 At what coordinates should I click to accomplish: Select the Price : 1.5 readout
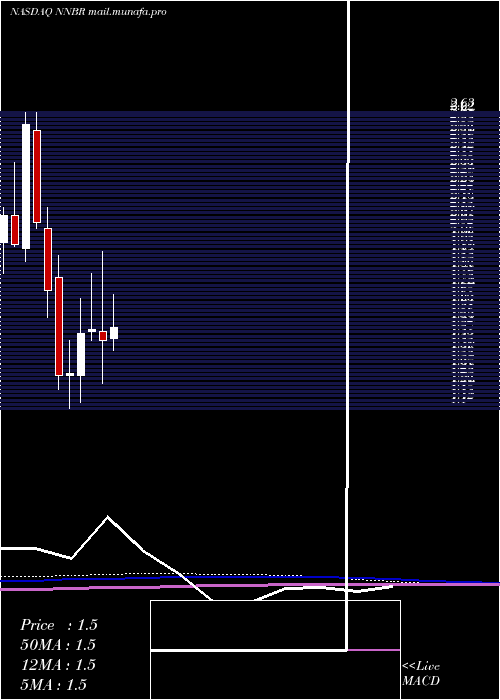[x=58, y=625]
